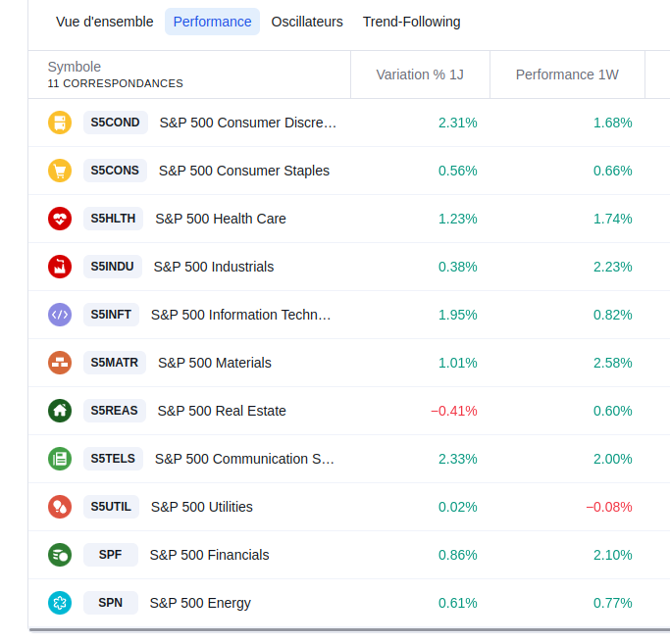Select the Trend-Following tab
The width and height of the screenshot is (670, 644).
[411, 22]
